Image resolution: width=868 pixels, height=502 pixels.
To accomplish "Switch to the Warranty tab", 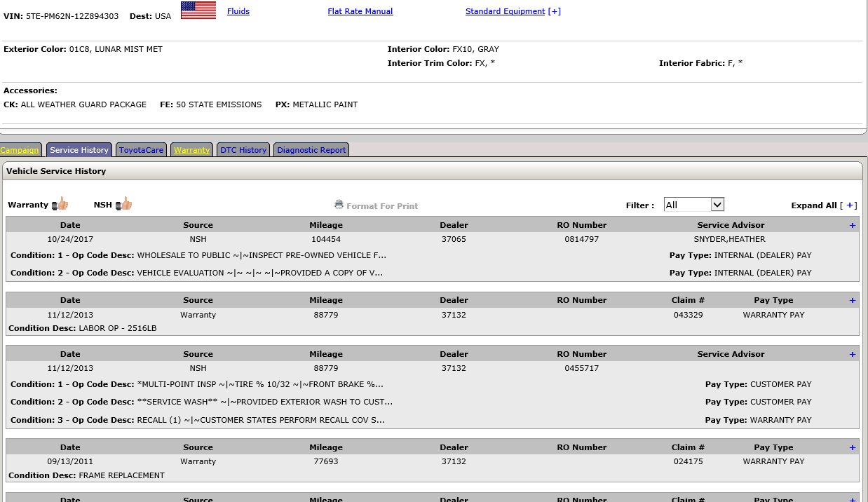I will tap(192, 150).
